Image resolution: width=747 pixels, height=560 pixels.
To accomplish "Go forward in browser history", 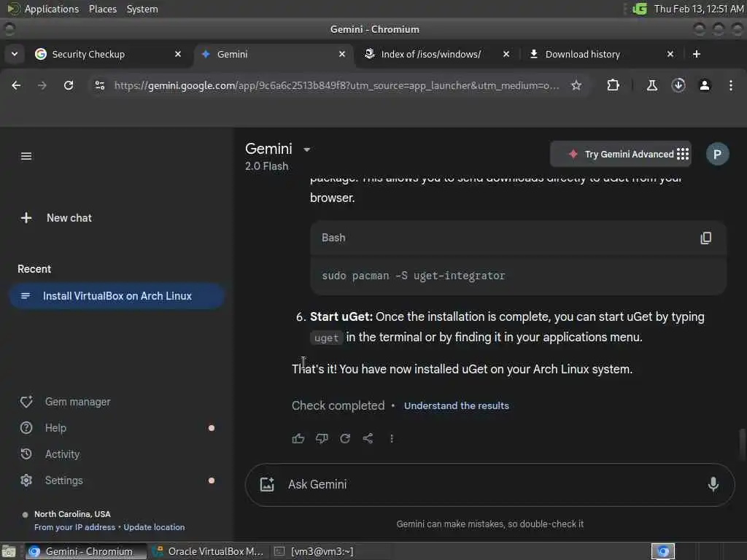I will tap(42, 85).
